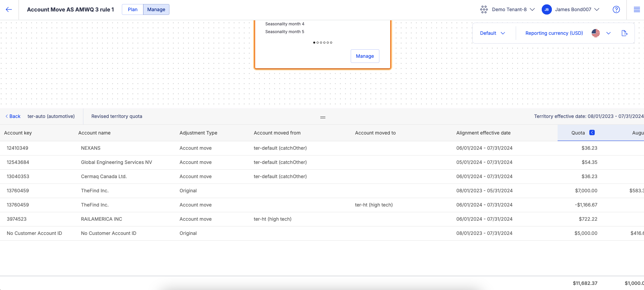Screen dimensions: 644x290
Task: Click the Account moved from column header
Action: (x=277, y=133)
